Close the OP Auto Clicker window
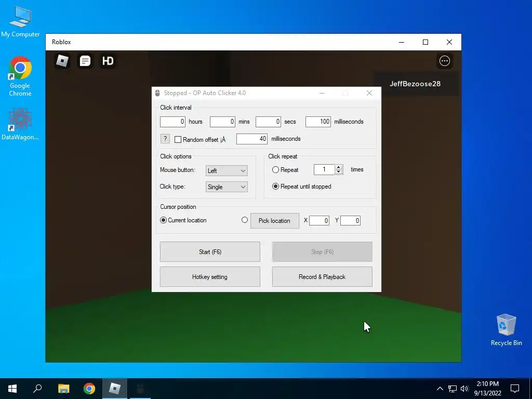532x399 pixels. point(369,93)
